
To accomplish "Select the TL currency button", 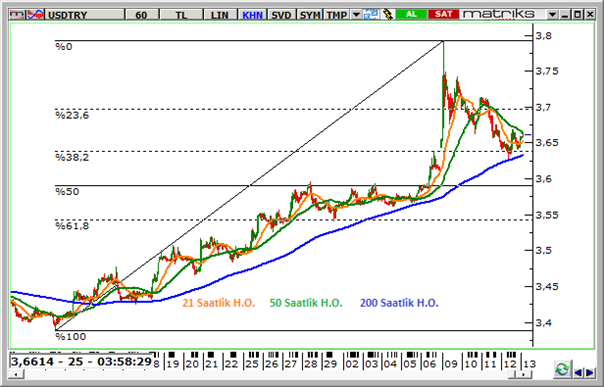I will 181,15.
